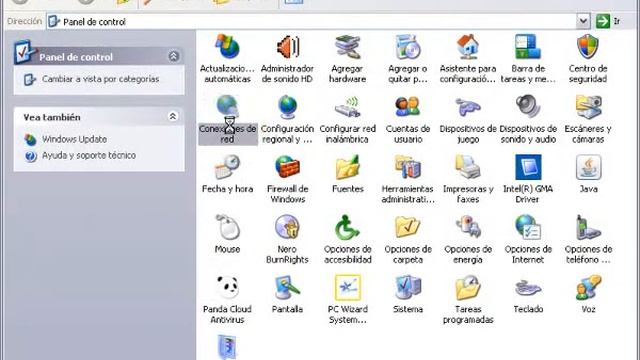The image size is (640, 360).
Task: Open the Dirección address bar dropdown
Action: (583, 21)
